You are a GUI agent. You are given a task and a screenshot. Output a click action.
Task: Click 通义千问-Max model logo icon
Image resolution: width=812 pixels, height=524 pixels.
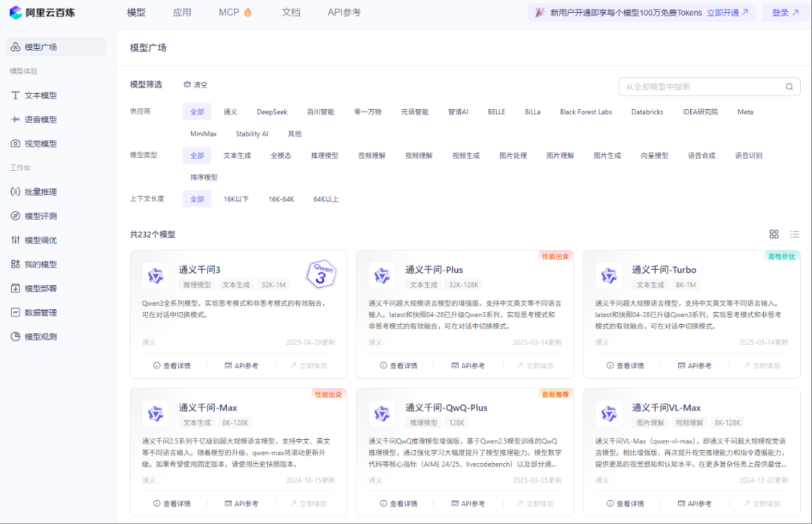click(156, 413)
